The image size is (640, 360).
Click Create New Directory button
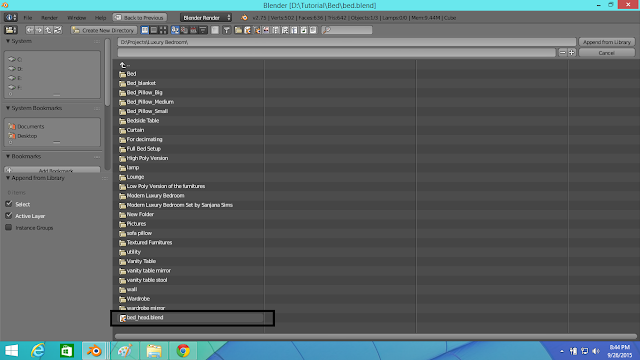tap(104, 30)
